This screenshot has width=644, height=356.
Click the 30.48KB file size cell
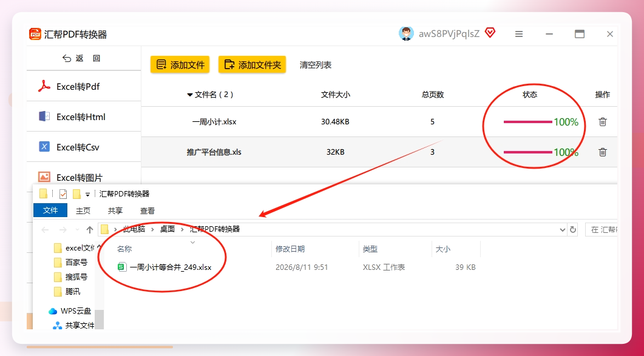click(335, 122)
